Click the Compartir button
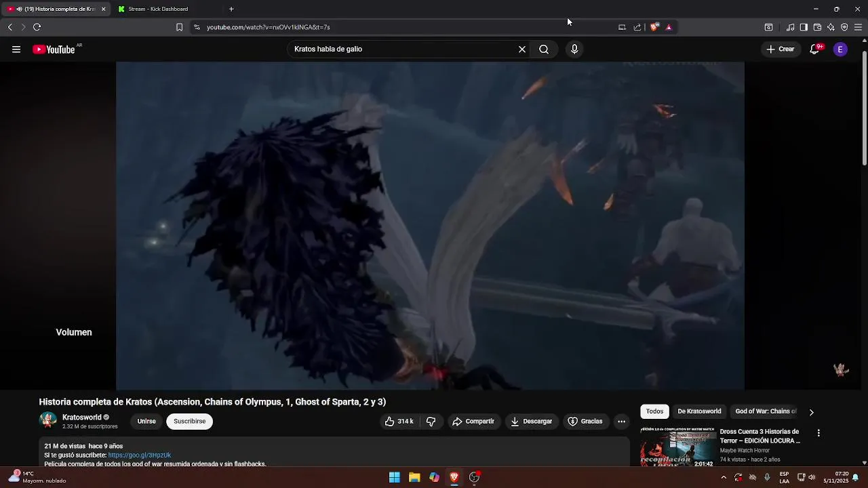This screenshot has width=868, height=488. tap(473, 422)
